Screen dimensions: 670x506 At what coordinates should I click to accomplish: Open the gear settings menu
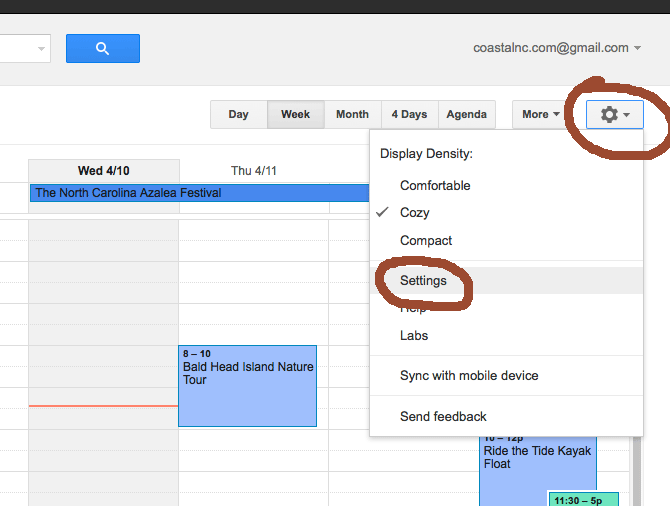[x=614, y=115]
